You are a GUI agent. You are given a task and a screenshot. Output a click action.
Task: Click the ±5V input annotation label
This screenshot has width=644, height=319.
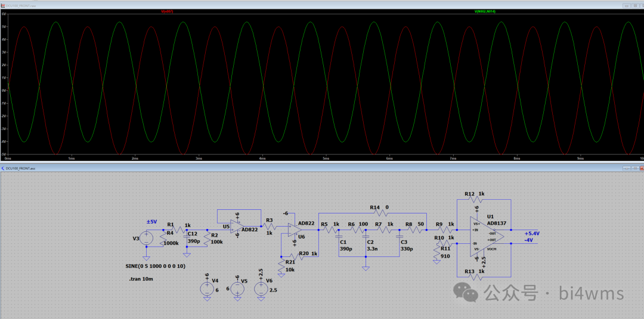click(151, 221)
